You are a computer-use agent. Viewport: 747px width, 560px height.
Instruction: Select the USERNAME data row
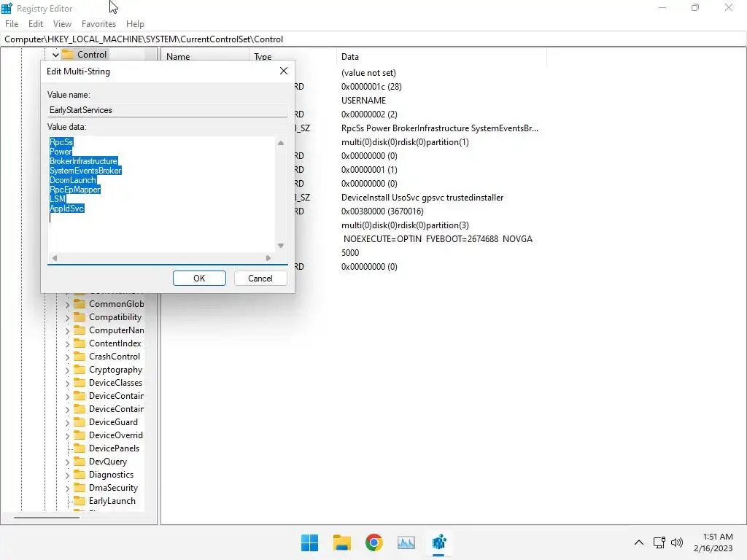click(x=363, y=101)
